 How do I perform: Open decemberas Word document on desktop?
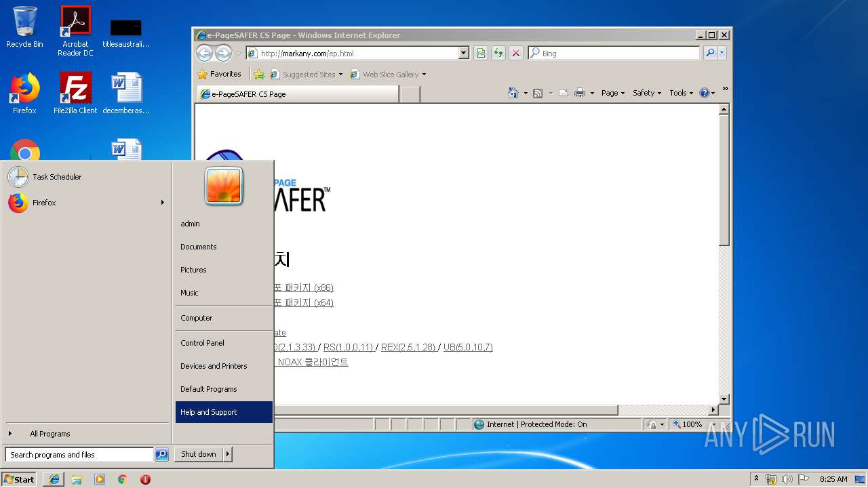[126, 94]
